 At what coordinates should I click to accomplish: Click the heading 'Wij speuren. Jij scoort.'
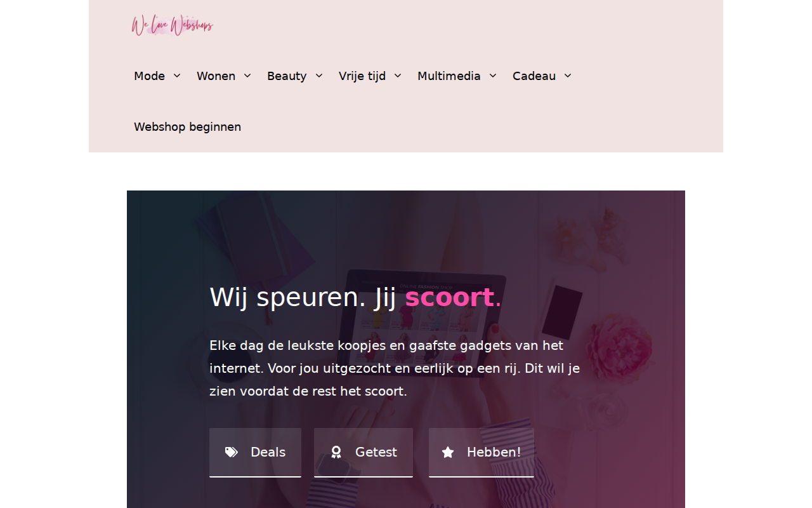point(355,297)
